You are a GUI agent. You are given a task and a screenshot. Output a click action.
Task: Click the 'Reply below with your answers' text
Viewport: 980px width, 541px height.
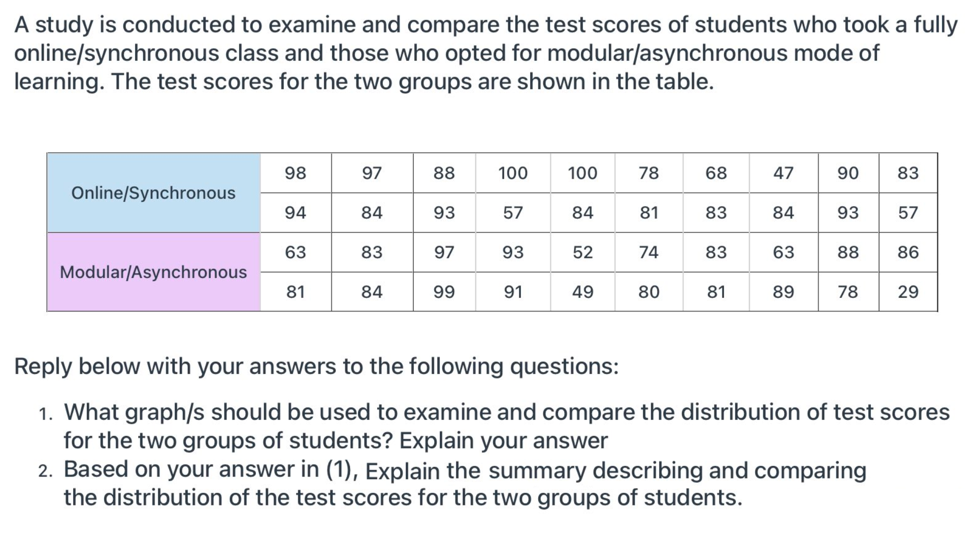pyautogui.click(x=316, y=366)
